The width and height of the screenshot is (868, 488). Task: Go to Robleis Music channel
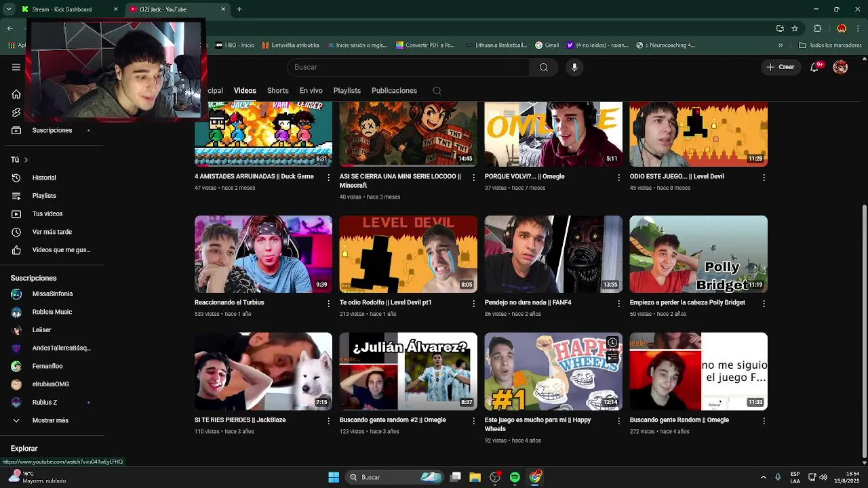[x=51, y=312]
